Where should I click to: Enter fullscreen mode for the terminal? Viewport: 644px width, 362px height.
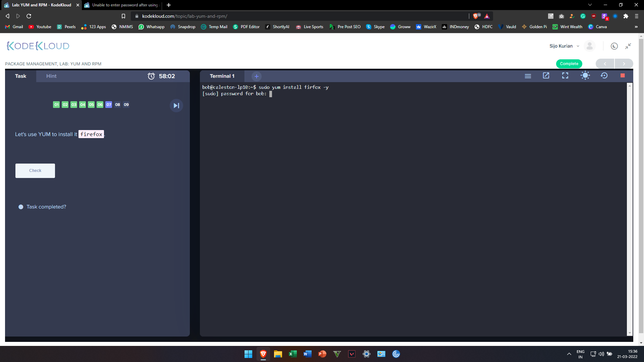(565, 76)
